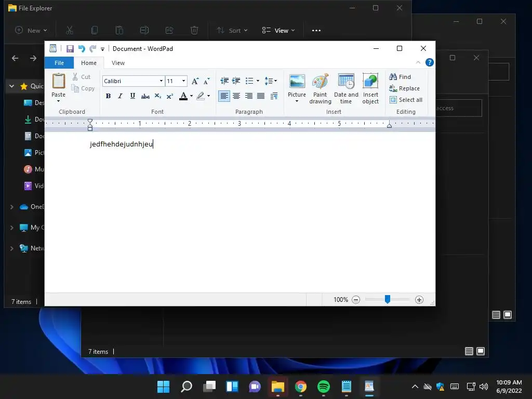
Task: Collapse the WordPad ribbon
Action: [418, 62]
